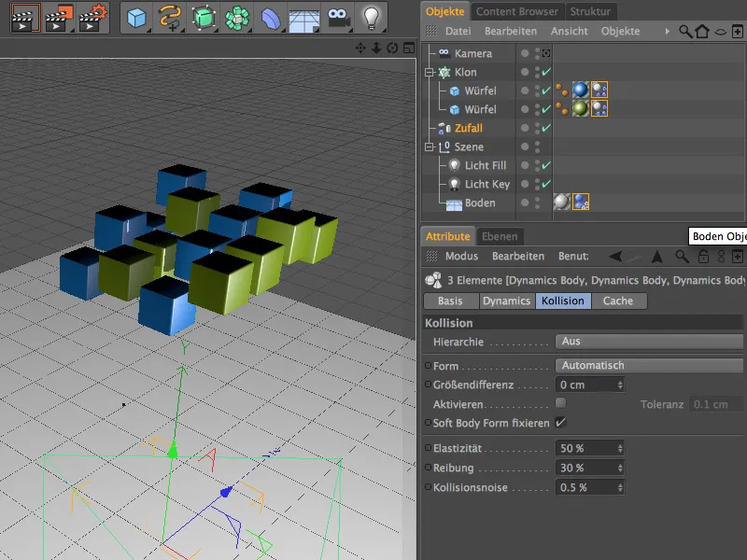Switch to the Content Browser tab
This screenshot has height=560, width=747.
[517, 11]
